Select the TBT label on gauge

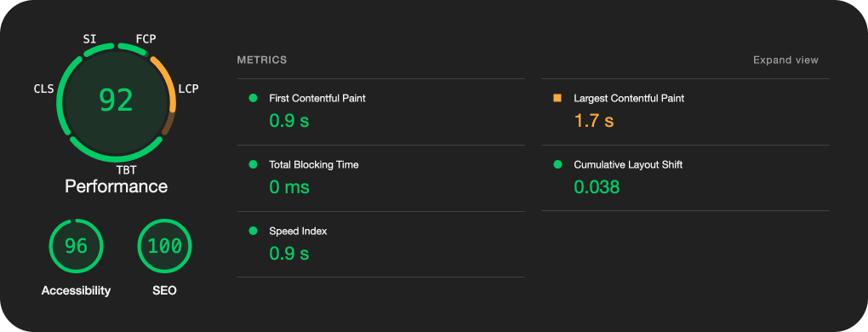(126, 170)
